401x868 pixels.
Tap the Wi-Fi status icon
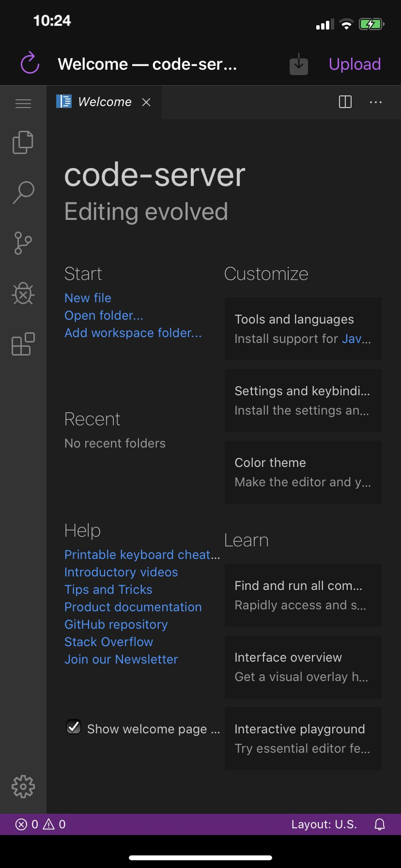346,24
